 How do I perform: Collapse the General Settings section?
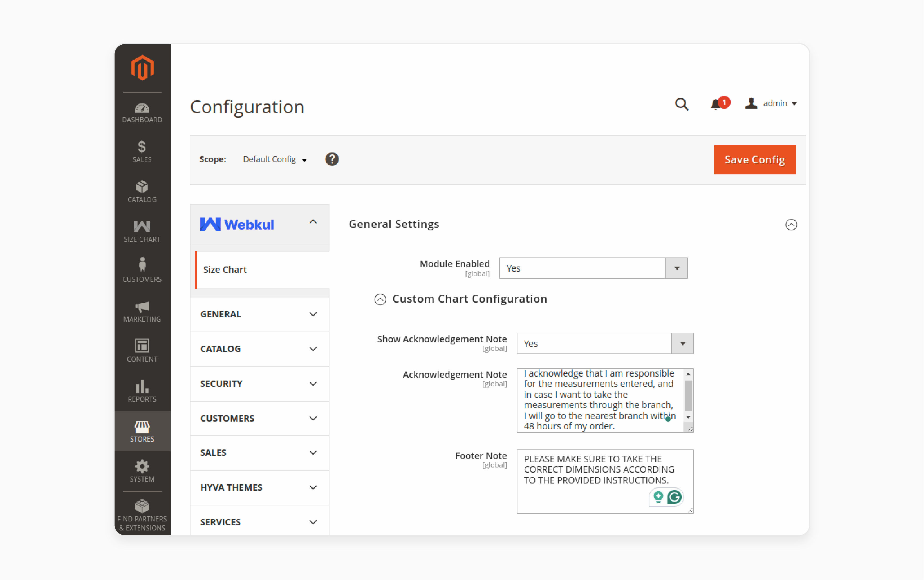coord(791,225)
